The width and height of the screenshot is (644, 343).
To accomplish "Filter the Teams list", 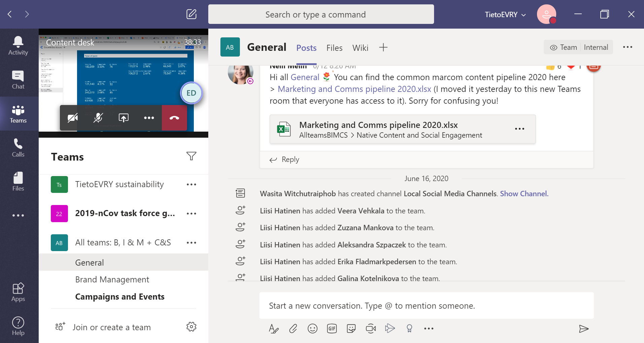I will click(x=191, y=156).
